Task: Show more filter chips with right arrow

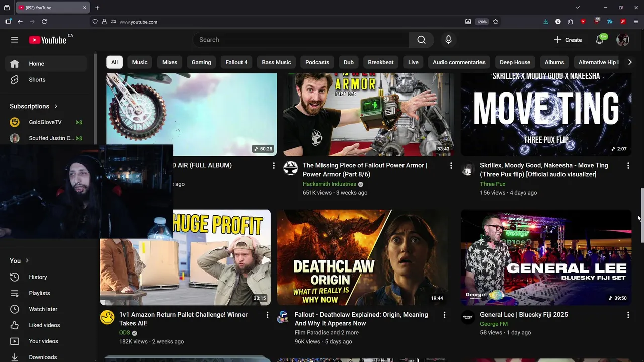Action: (x=629, y=62)
